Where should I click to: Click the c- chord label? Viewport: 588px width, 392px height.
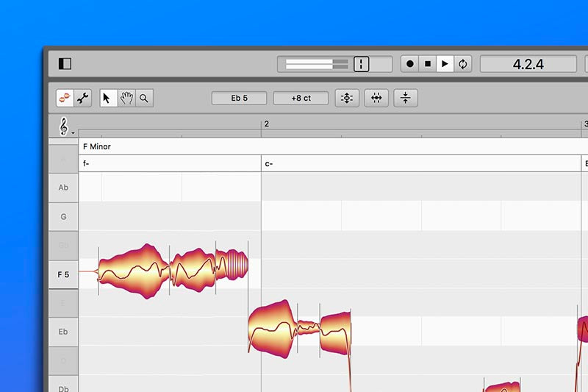(269, 164)
